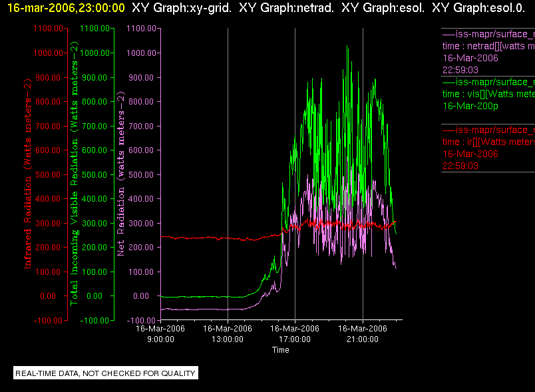The height and width of the screenshot is (392, 535).
Task: Click the magenta axis -100.00 tick label
Action: click(141, 321)
